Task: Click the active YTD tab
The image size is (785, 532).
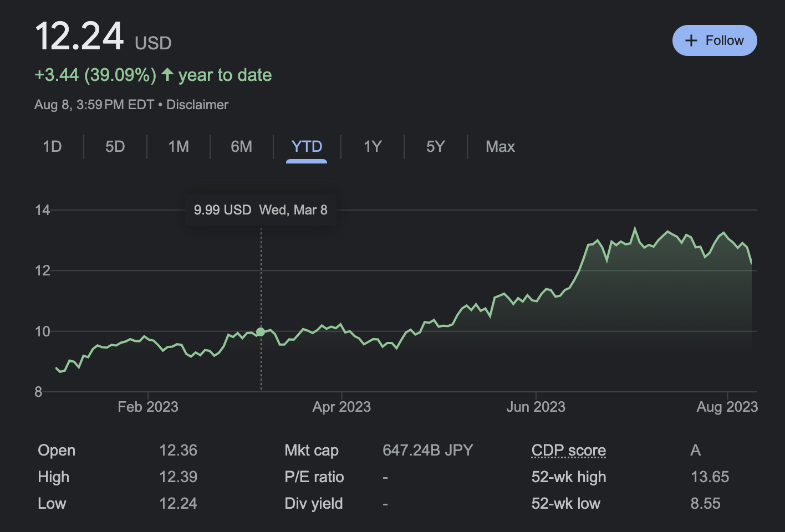Action: click(307, 146)
